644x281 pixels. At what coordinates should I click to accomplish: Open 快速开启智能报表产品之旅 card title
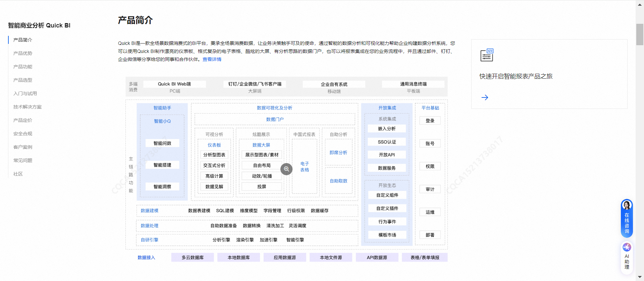pyautogui.click(x=516, y=76)
